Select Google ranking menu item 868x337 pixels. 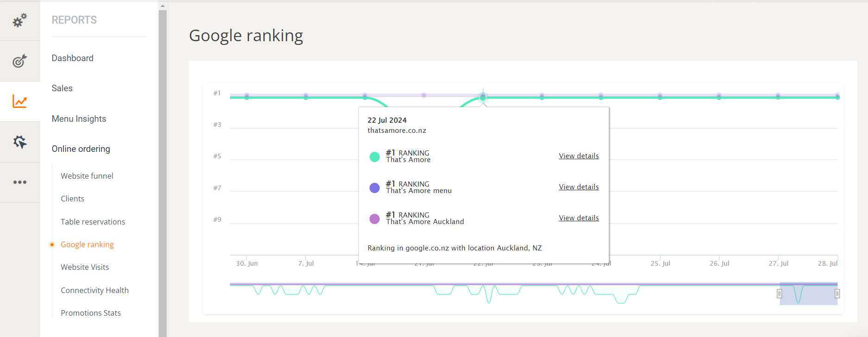(87, 244)
